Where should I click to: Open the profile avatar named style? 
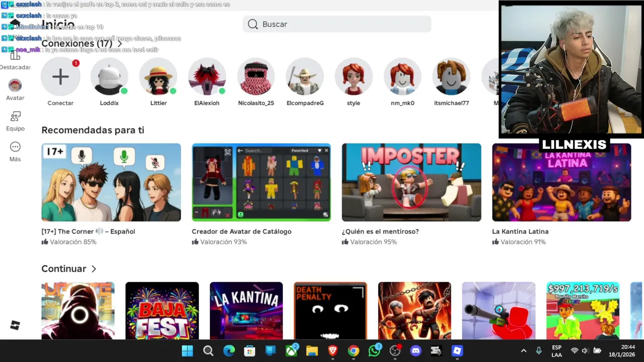[x=354, y=77]
